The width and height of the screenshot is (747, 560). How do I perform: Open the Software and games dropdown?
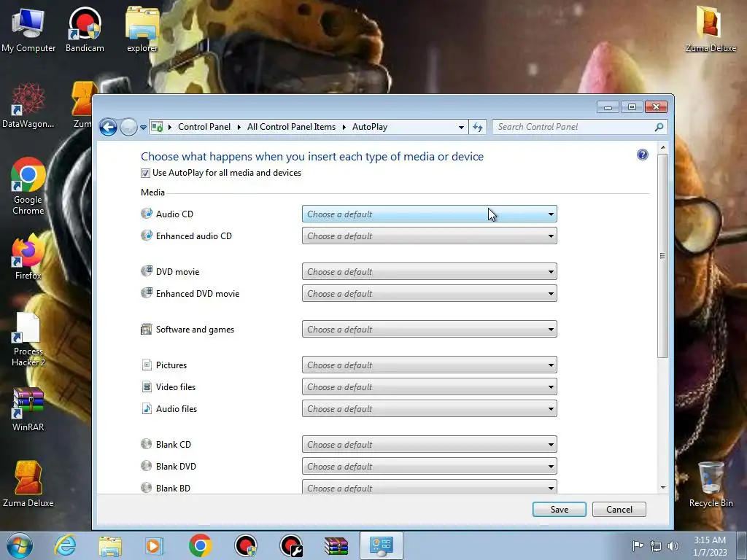pyautogui.click(x=429, y=329)
